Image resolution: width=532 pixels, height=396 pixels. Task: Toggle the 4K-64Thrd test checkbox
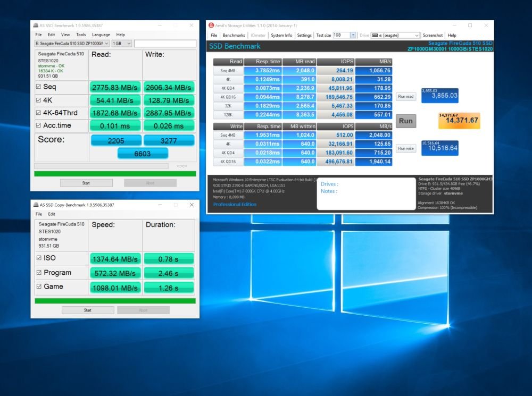tap(38, 113)
